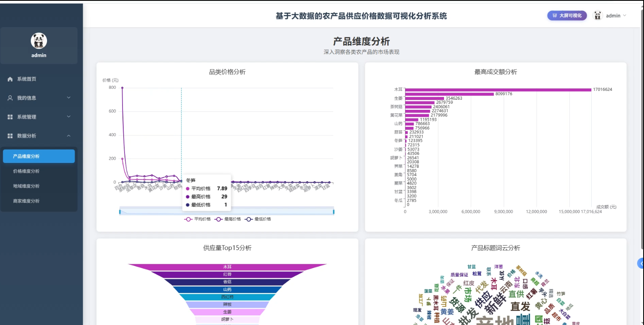This screenshot has height=325, width=644.
Task: Click the 产品维度分析 page heading
Action: coord(361,41)
